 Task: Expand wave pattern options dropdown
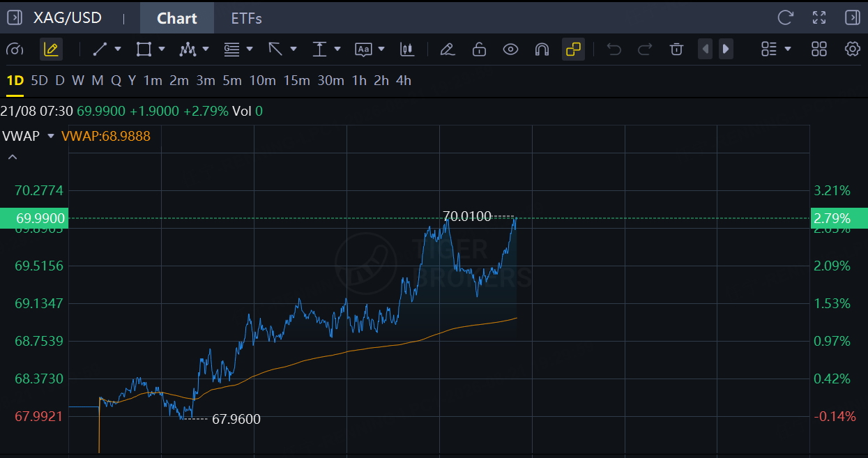coord(206,49)
